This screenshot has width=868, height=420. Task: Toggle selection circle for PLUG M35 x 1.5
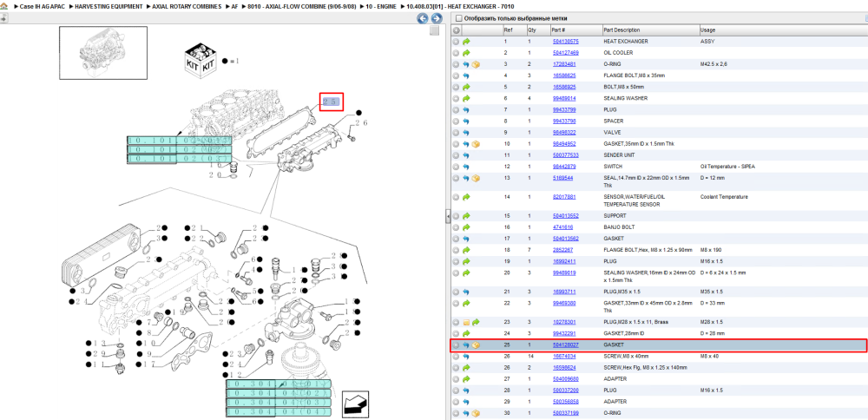[x=457, y=292]
